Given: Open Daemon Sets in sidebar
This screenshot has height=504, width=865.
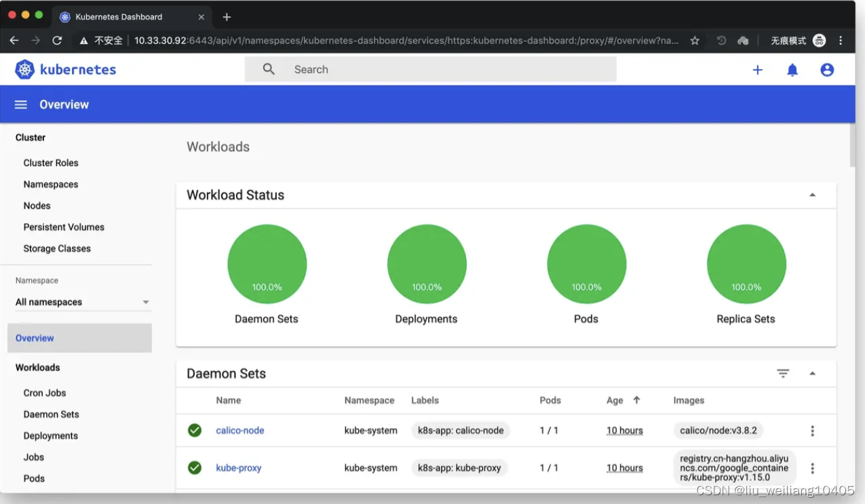Looking at the screenshot, I should (x=51, y=414).
